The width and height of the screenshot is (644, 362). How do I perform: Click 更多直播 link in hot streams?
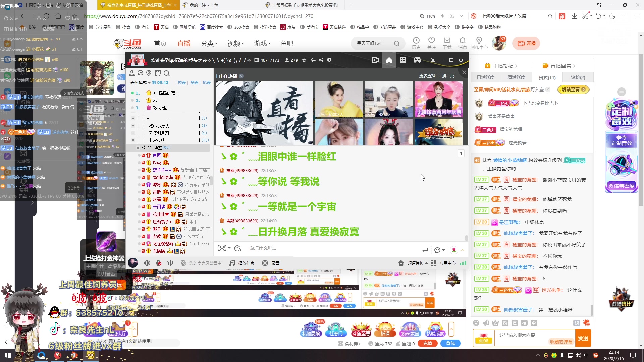(x=427, y=76)
